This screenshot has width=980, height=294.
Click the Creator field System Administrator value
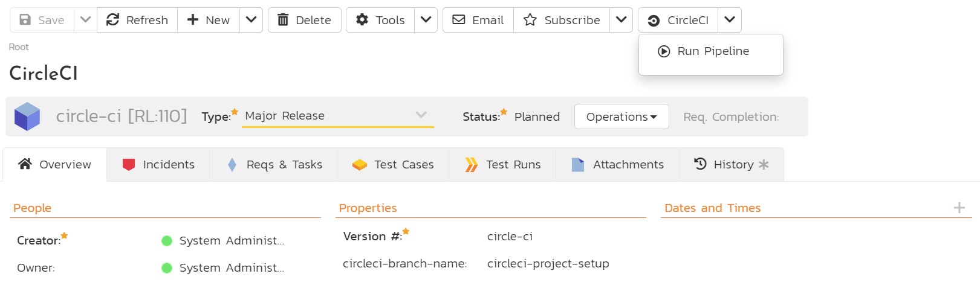(232, 240)
